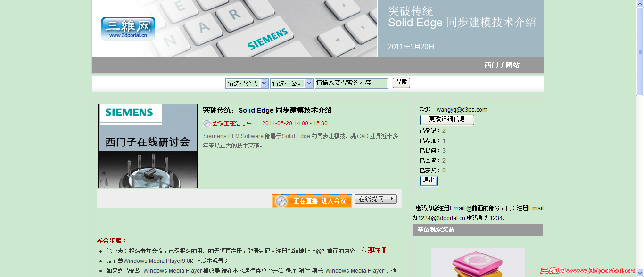Click the email wangyq@c3ps.com text

(462, 110)
